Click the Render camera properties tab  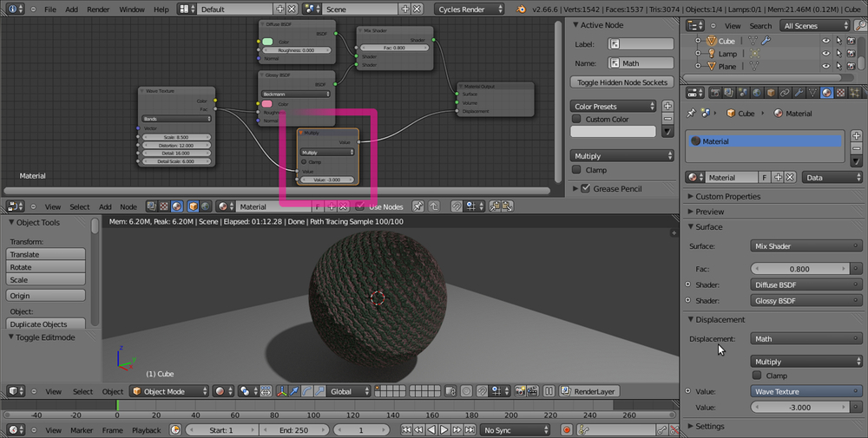point(713,93)
